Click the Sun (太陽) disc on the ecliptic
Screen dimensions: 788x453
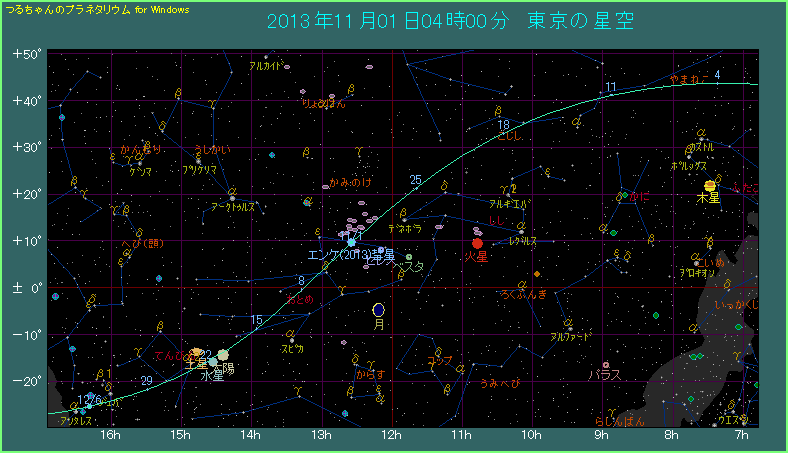point(223,355)
